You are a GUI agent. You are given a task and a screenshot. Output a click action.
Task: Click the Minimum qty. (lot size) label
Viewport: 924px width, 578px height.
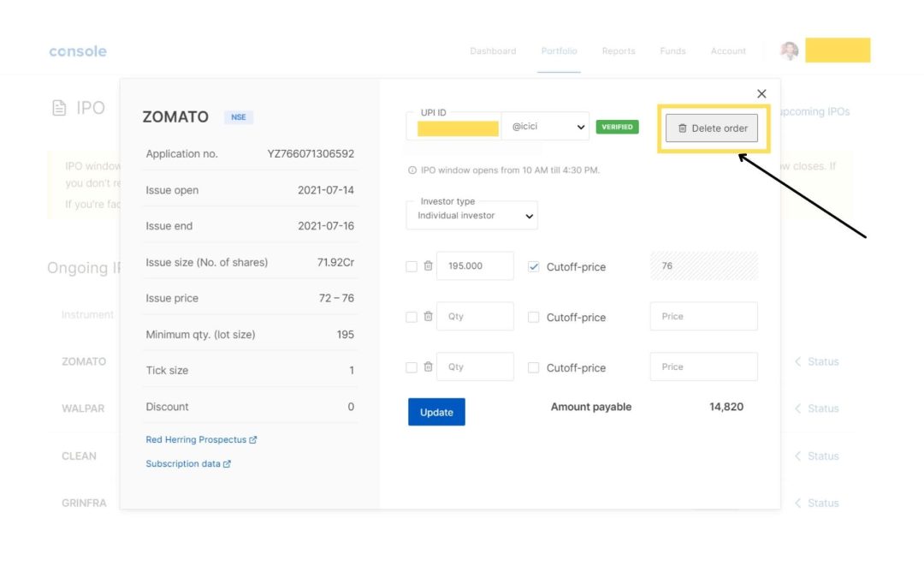(200, 335)
